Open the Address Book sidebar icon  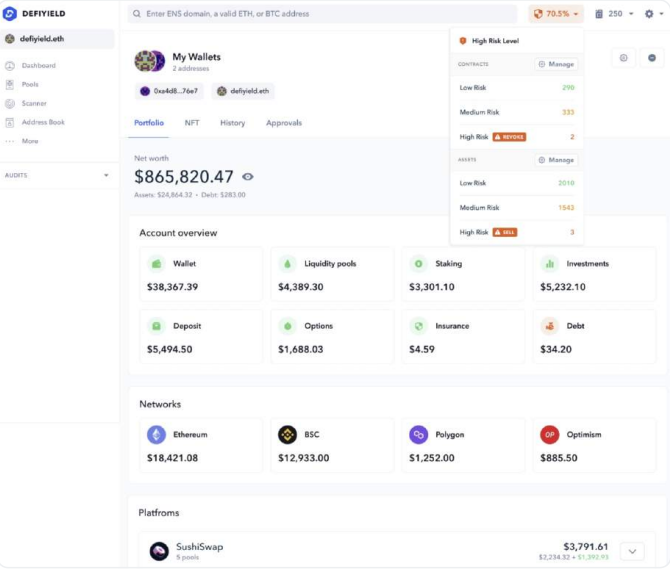[11, 123]
